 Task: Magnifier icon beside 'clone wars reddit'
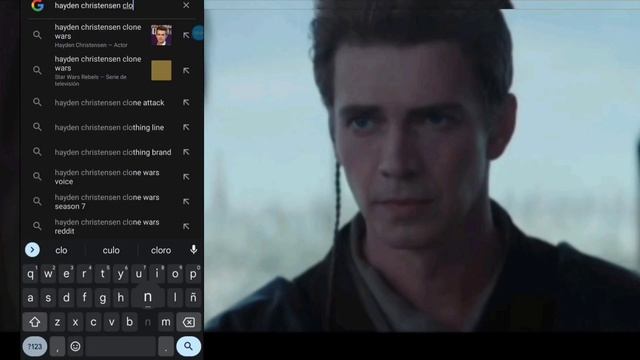tap(37, 226)
